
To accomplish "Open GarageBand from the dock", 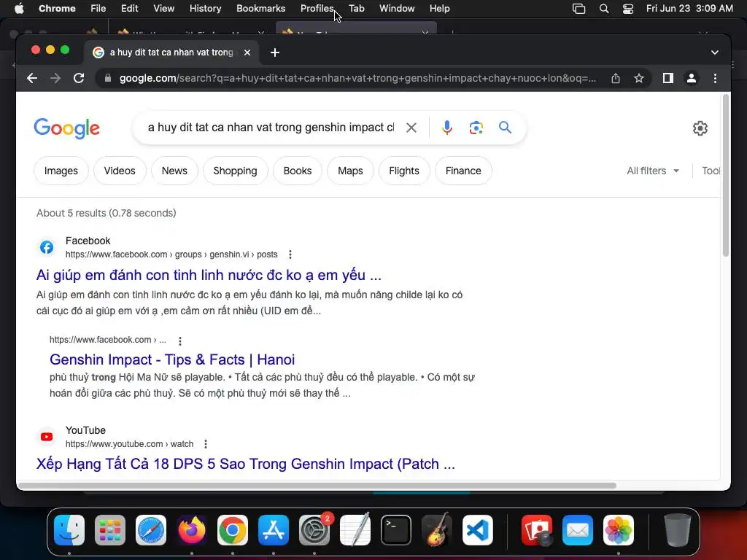I will [437, 530].
